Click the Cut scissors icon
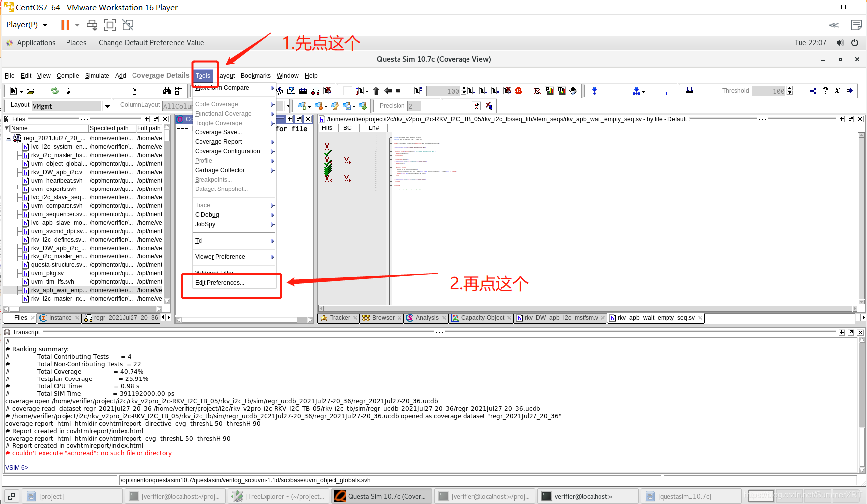Image resolution: width=867 pixels, height=504 pixels. coord(85,91)
